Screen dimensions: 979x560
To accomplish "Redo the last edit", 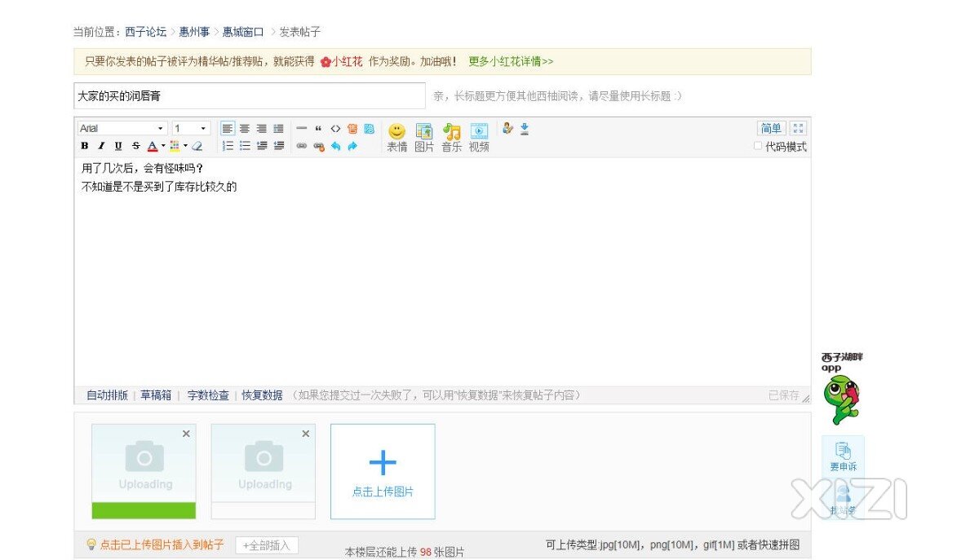I will click(x=352, y=146).
